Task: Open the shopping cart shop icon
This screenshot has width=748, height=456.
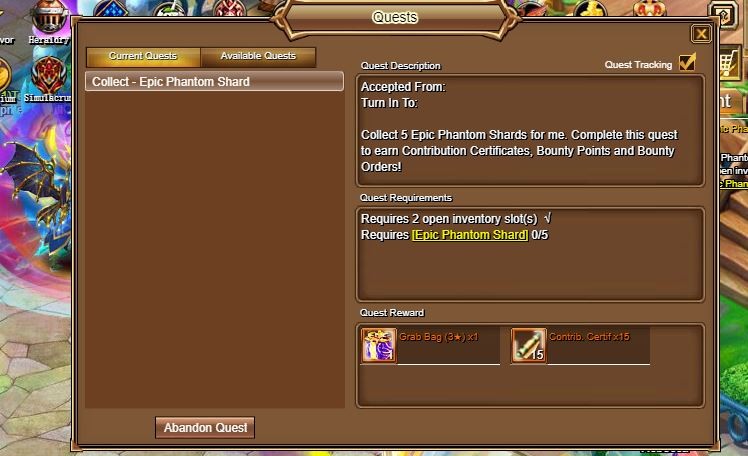Action: [x=728, y=64]
